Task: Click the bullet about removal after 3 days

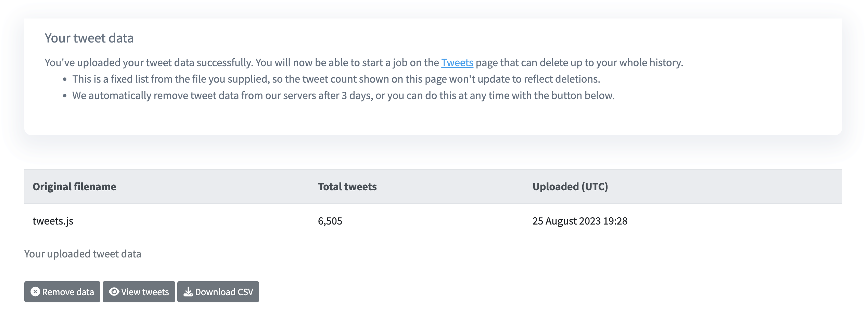Action: (x=343, y=96)
